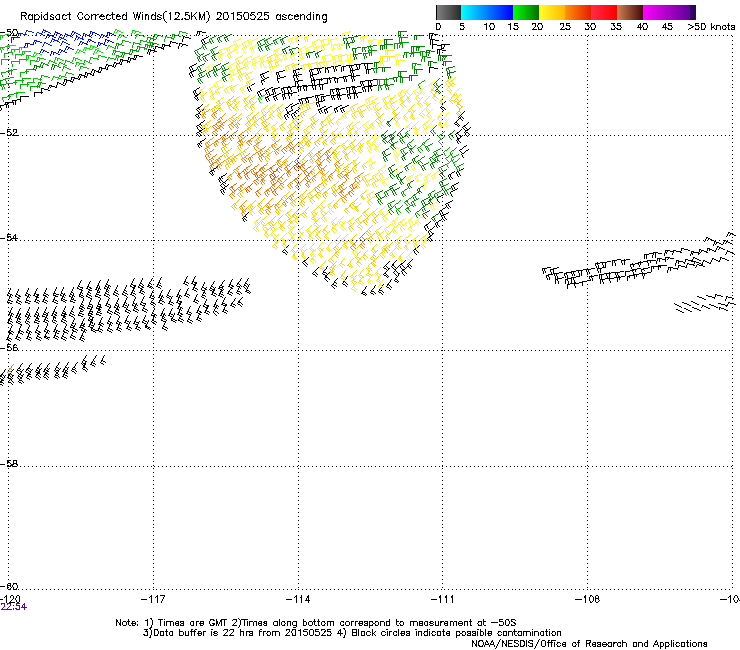Click the longitude label '-120'
Viewport: 740px width, 650px height.
[10, 599]
